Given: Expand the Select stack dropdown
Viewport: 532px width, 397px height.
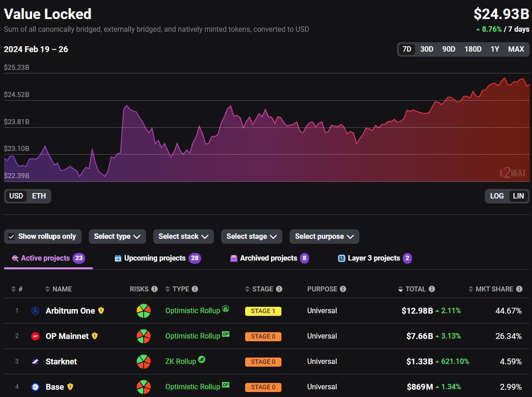Looking at the screenshot, I should (x=183, y=237).
